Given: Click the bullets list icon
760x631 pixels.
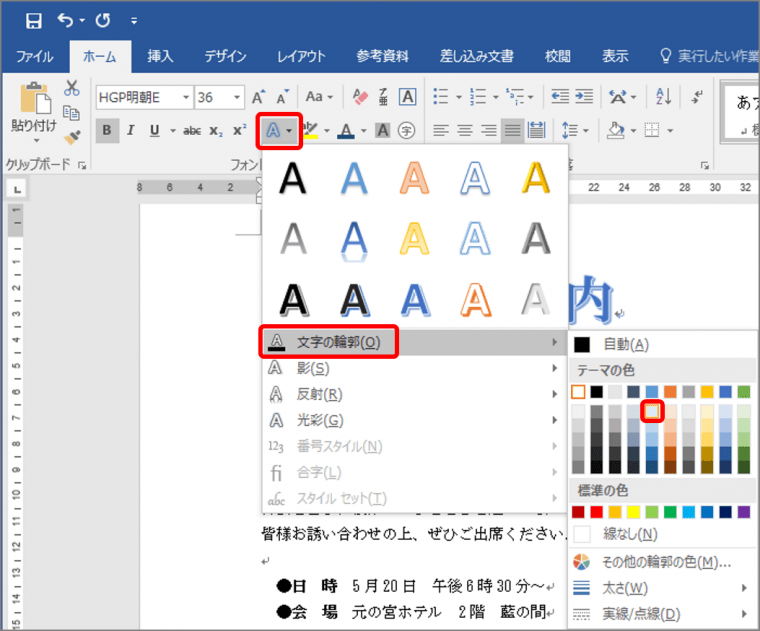Looking at the screenshot, I should (440, 96).
